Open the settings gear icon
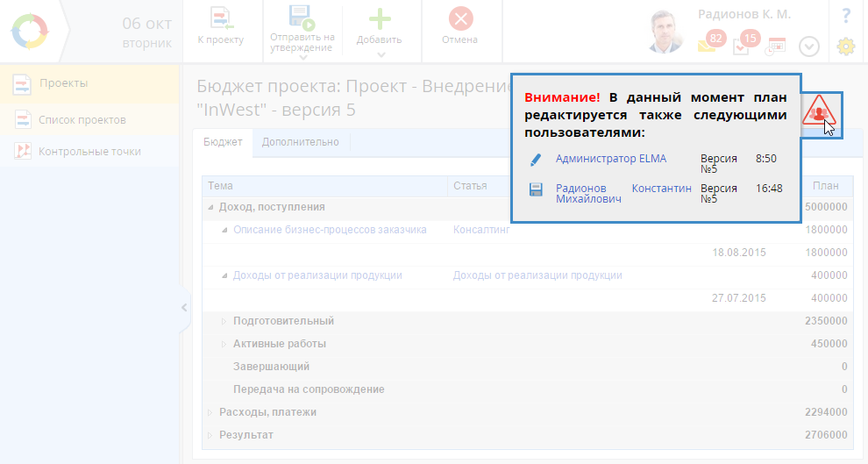The height and width of the screenshot is (464, 868). click(845, 46)
